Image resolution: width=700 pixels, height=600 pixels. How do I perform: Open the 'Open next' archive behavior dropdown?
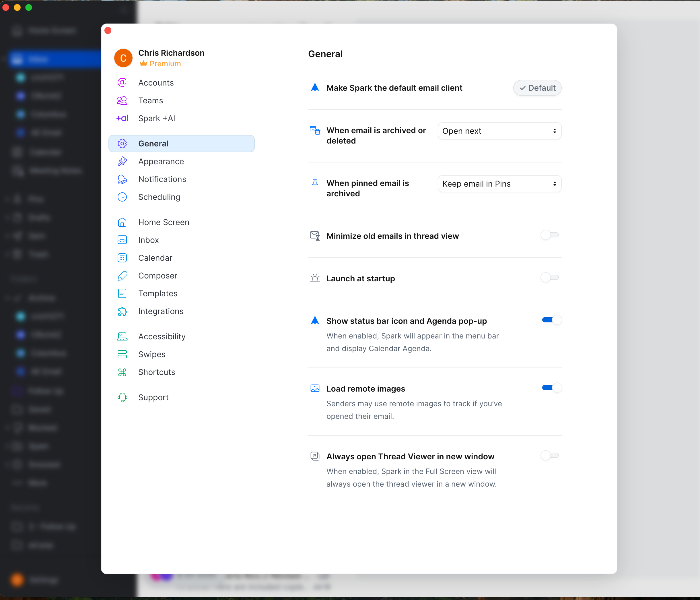(499, 131)
